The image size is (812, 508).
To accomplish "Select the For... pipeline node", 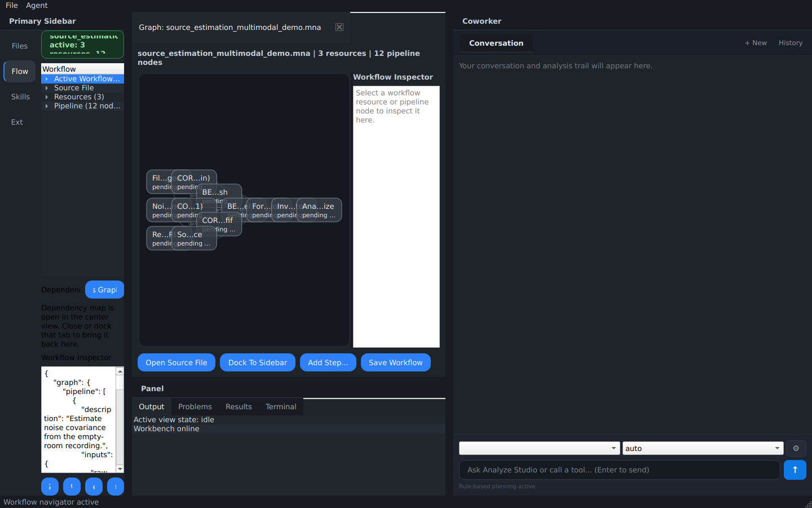I will click(x=259, y=210).
